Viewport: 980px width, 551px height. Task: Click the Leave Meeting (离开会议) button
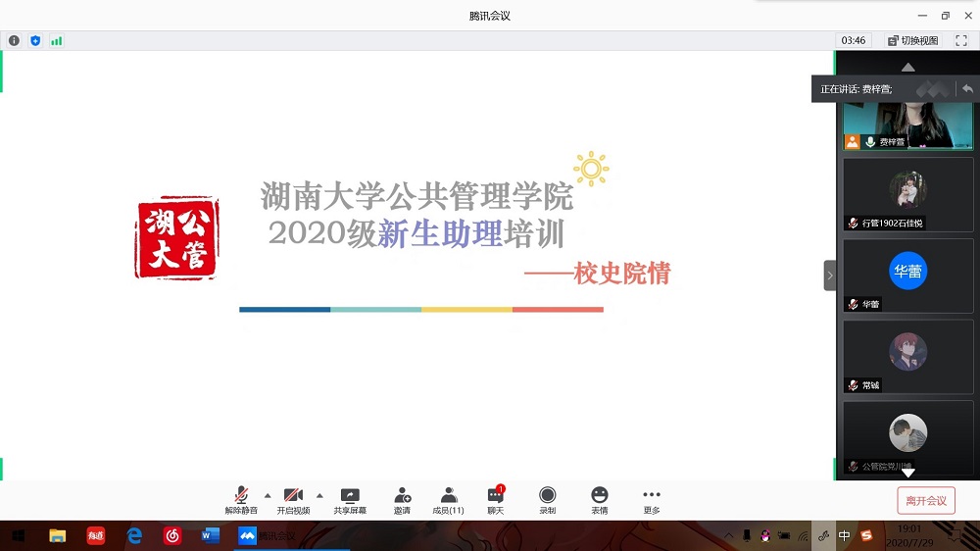pyautogui.click(x=925, y=501)
